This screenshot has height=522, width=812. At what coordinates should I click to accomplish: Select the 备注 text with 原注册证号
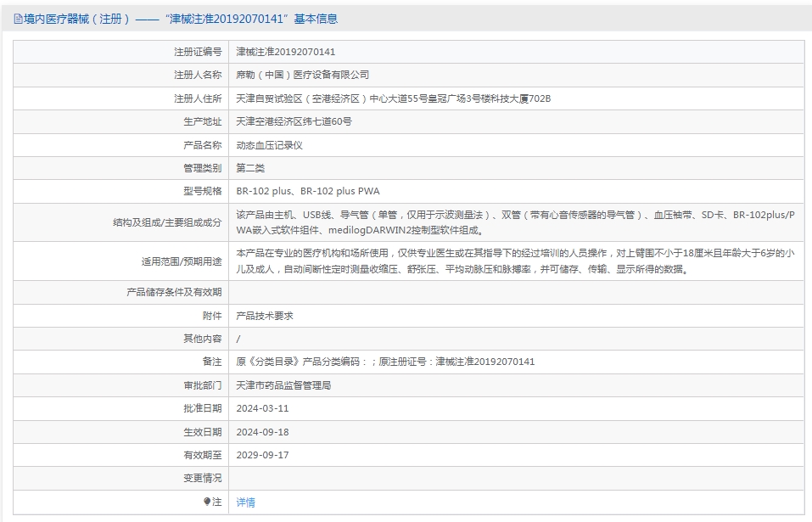385,362
